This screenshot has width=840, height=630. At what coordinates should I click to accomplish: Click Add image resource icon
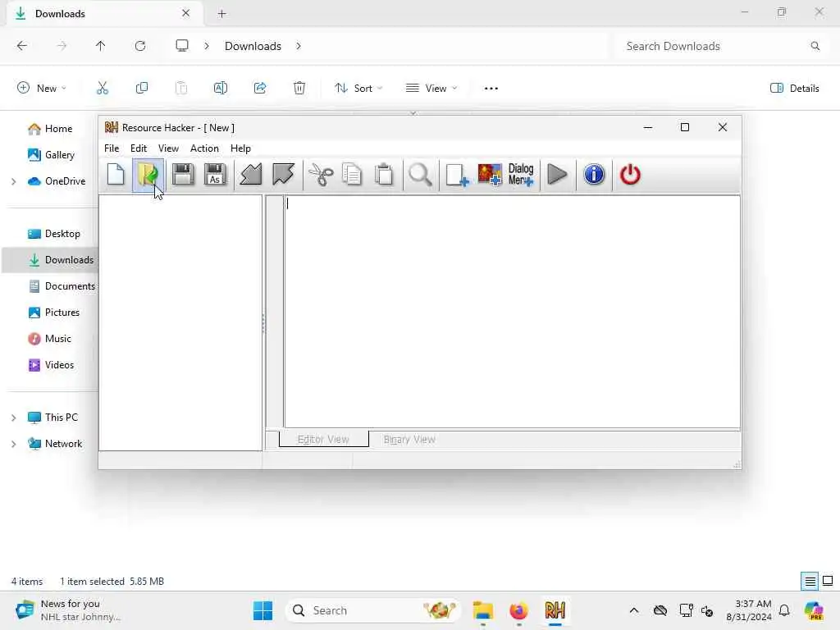(490, 175)
